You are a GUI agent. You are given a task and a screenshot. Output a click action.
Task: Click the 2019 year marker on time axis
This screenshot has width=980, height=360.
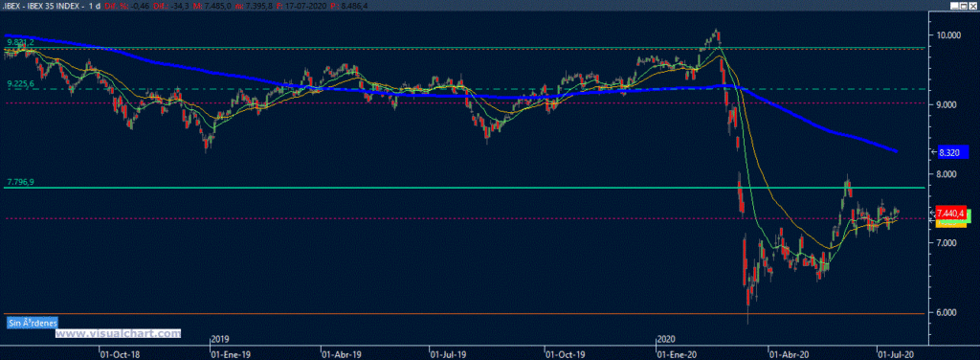tap(220, 339)
